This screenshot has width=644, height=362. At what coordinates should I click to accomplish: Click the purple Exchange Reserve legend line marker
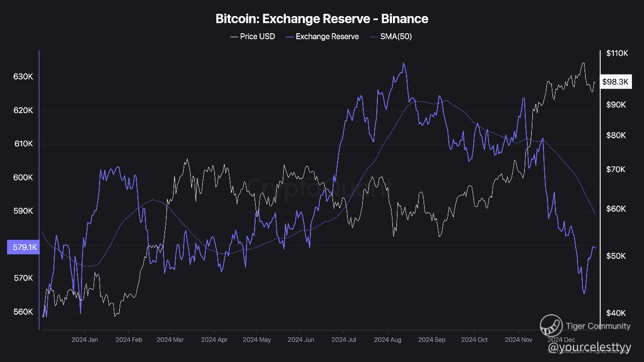pos(289,37)
